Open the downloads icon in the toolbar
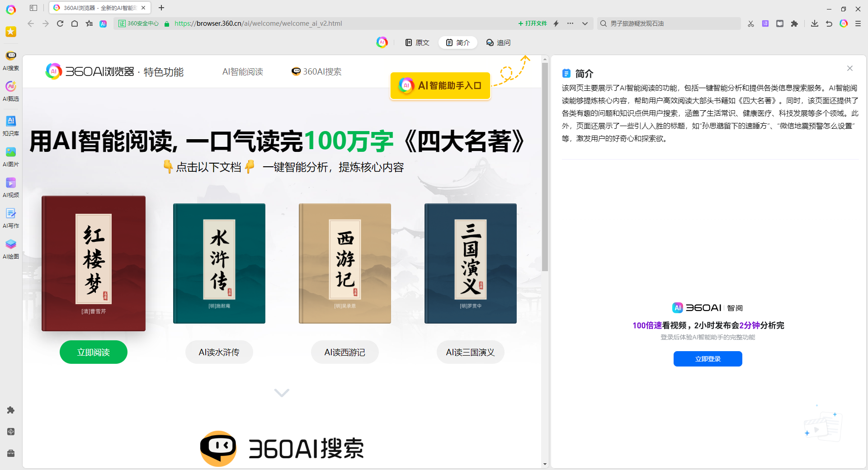 815,23
